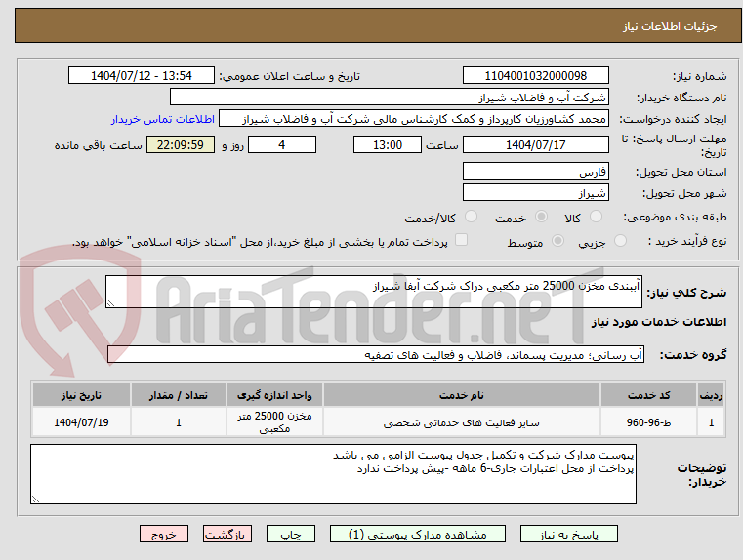Click the 'بازگشت' back button
Image resolution: width=743 pixels, height=560 pixels.
(227, 534)
